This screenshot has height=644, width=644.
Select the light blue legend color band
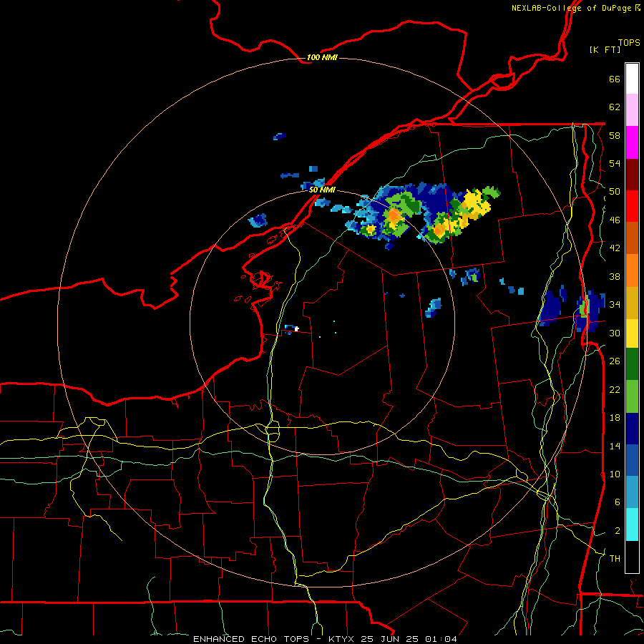632,492
